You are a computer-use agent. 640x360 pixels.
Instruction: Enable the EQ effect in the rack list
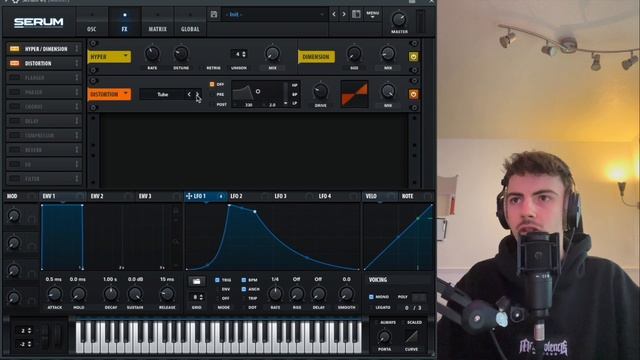tap(15, 164)
